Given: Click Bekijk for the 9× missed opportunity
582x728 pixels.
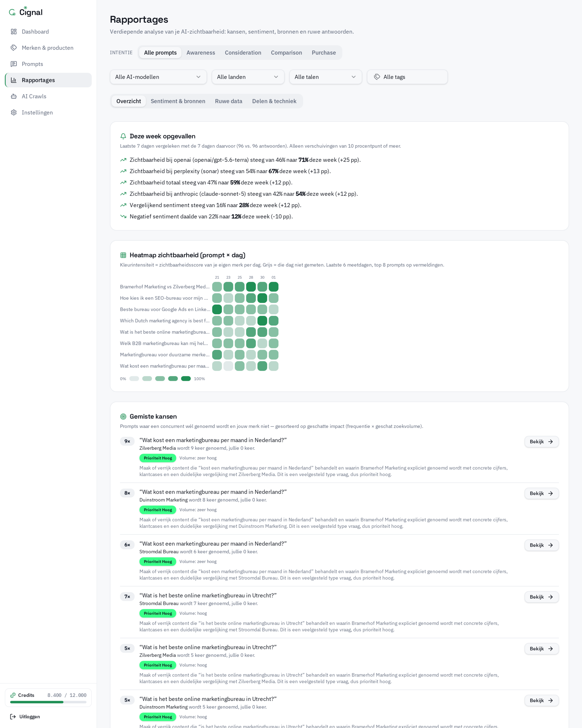Looking at the screenshot, I should click(x=542, y=442).
